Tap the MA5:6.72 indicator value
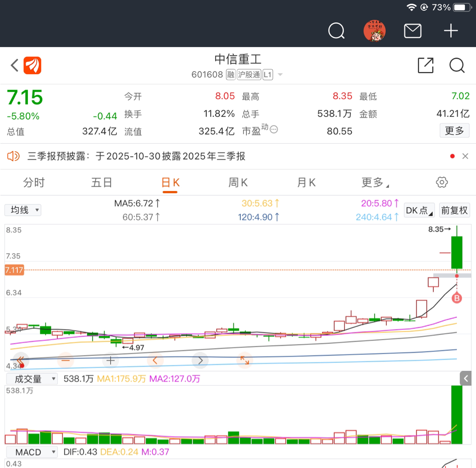This screenshot has height=468, width=476. 137,204
